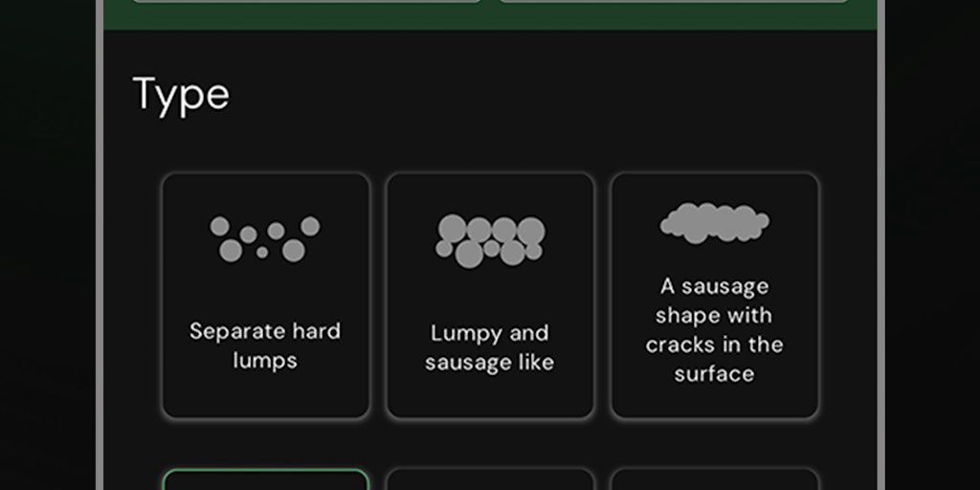
Task: Click the cracked sausage shape icon
Action: [x=714, y=223]
